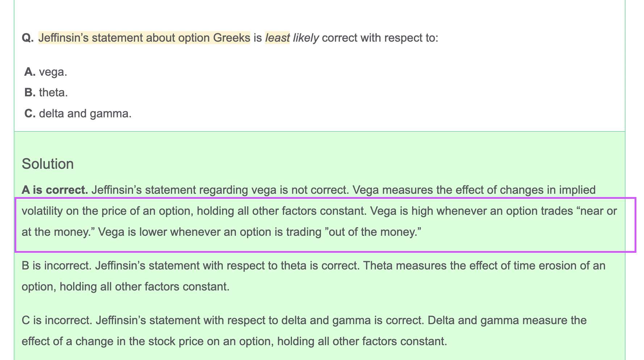Select answer option A vega
Image resolution: width=644 pixels, height=360 pixels.
tap(46, 72)
